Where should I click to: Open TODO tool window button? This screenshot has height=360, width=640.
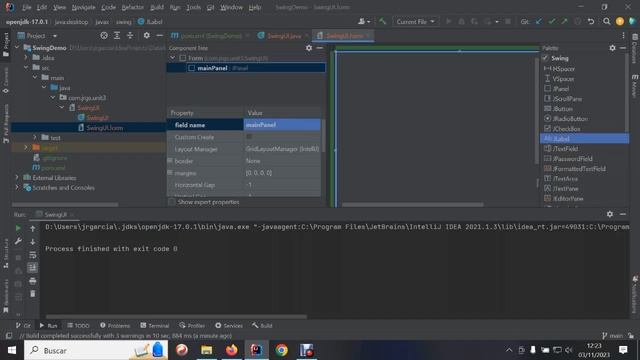coord(78,325)
